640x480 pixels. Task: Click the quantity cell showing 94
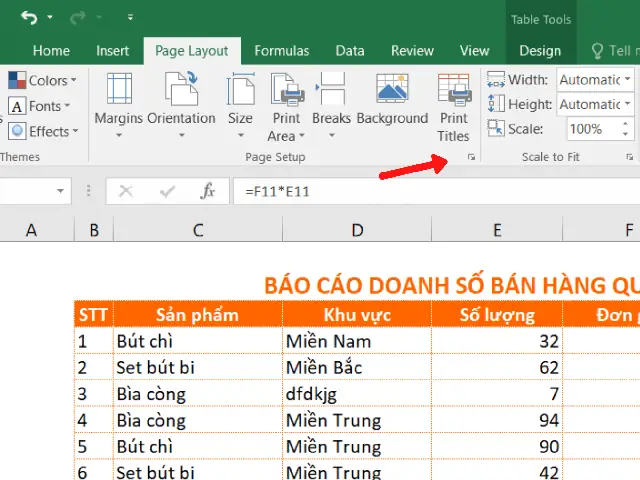497,420
